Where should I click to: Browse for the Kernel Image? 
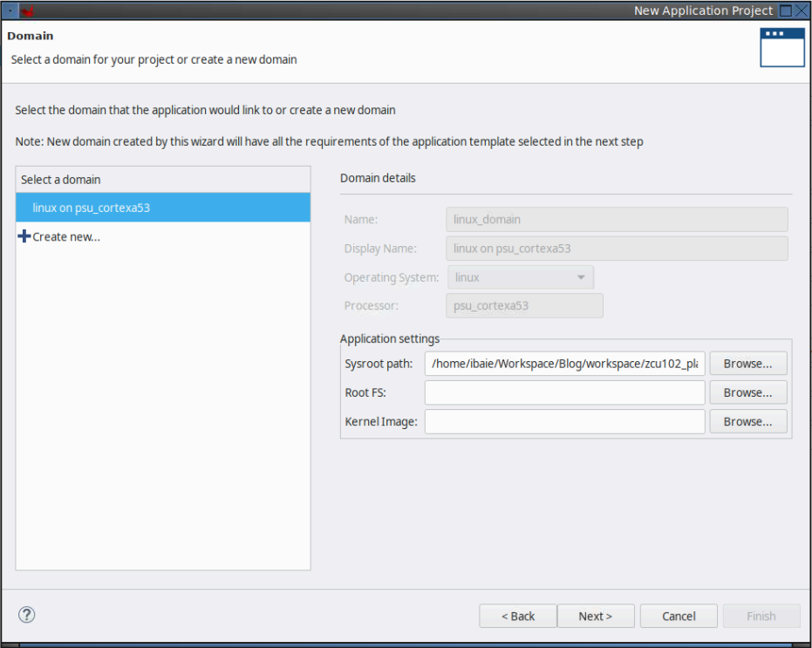tap(747, 421)
